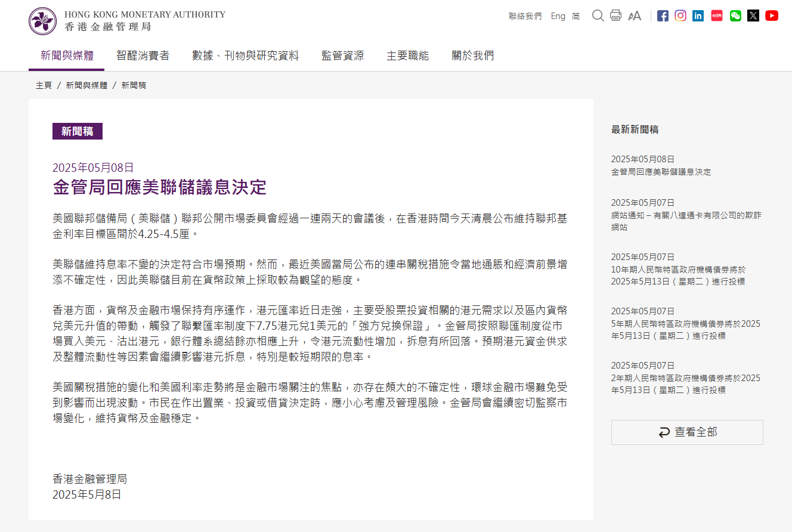This screenshot has height=532, width=792.
Task: Switch to Simplified Chinese 简
Action: (x=576, y=16)
